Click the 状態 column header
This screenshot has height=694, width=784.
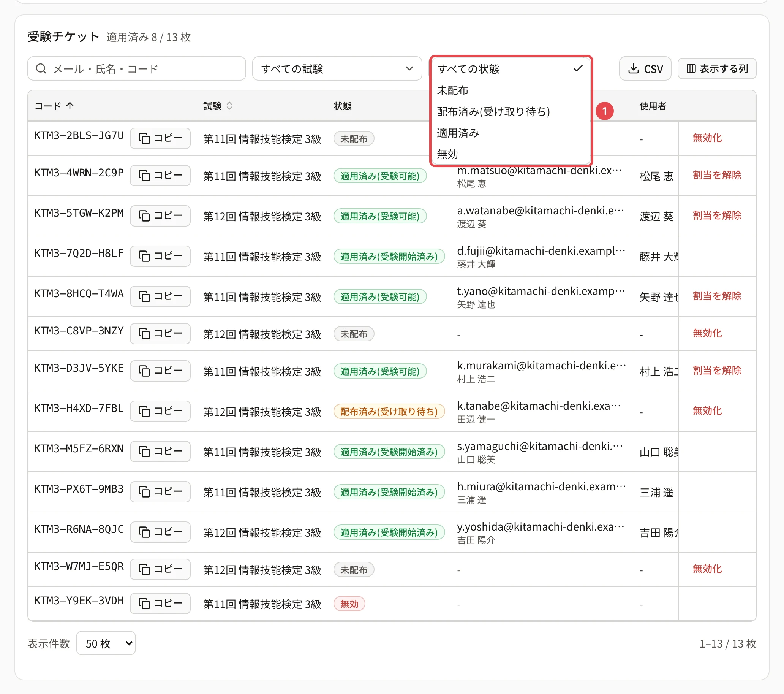pyautogui.click(x=343, y=106)
